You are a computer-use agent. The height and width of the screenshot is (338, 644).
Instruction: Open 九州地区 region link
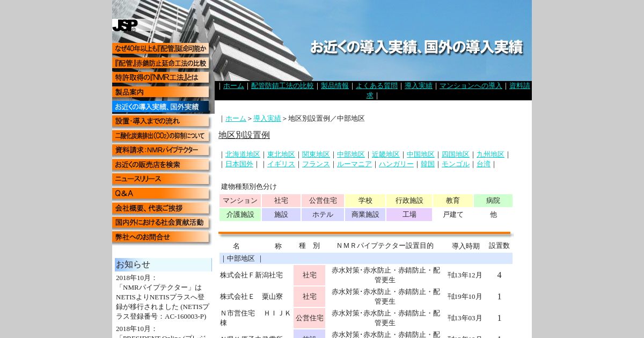[491, 155]
